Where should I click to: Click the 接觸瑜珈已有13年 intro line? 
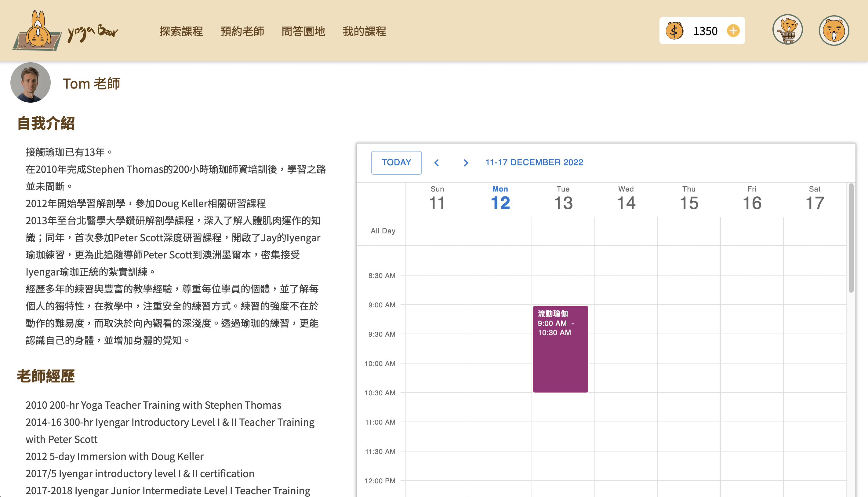coord(69,152)
